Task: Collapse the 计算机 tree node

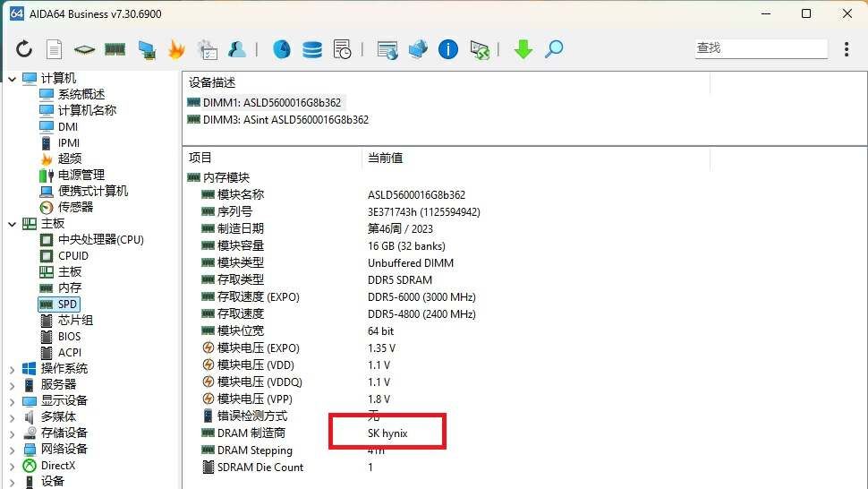Action: click(x=13, y=79)
